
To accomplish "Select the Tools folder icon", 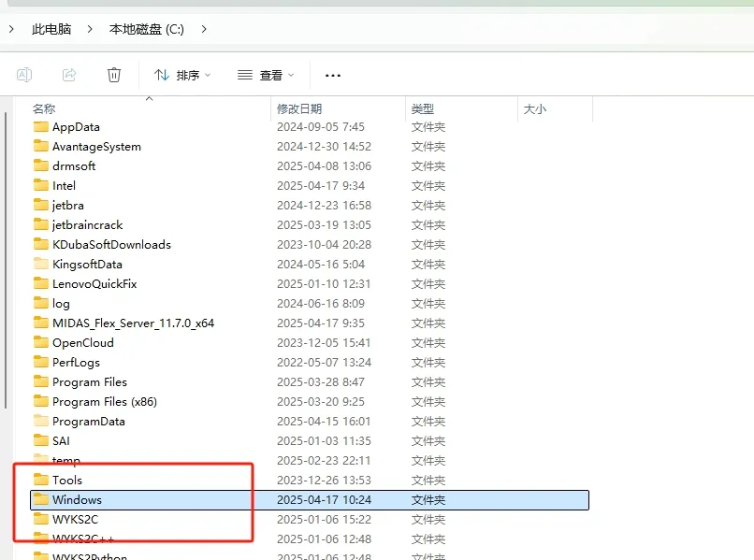I will (41, 480).
